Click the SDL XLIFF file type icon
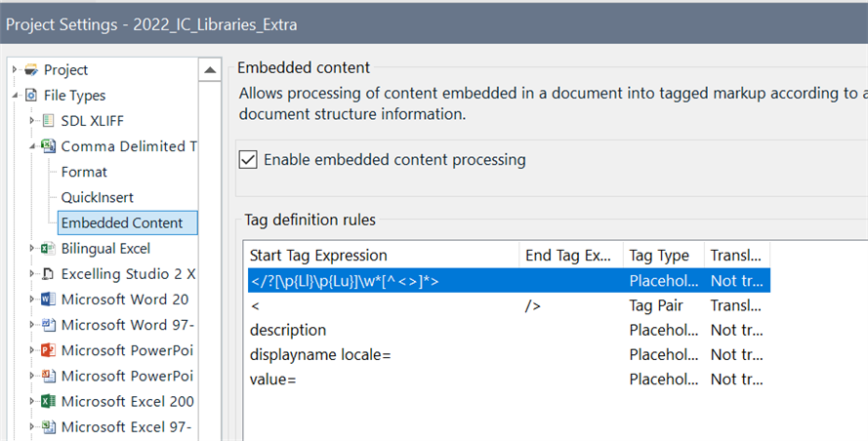Screen dimensions: 868x441 click(49, 121)
